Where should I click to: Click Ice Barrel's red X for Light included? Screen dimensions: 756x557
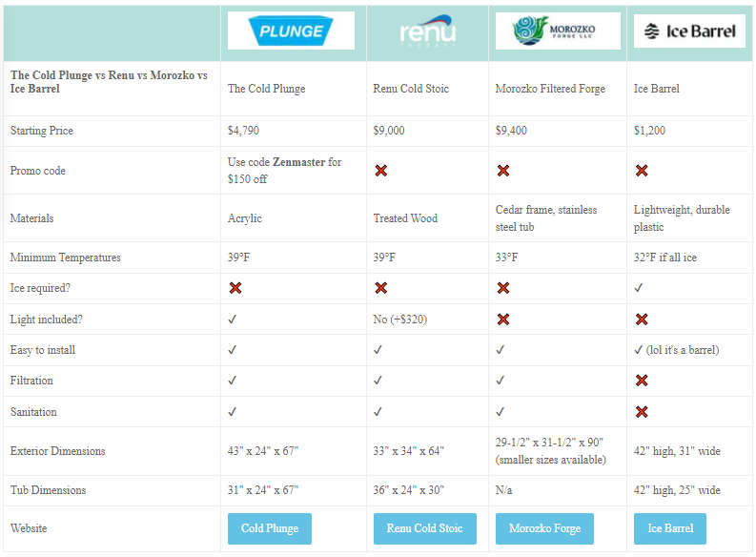pos(642,320)
